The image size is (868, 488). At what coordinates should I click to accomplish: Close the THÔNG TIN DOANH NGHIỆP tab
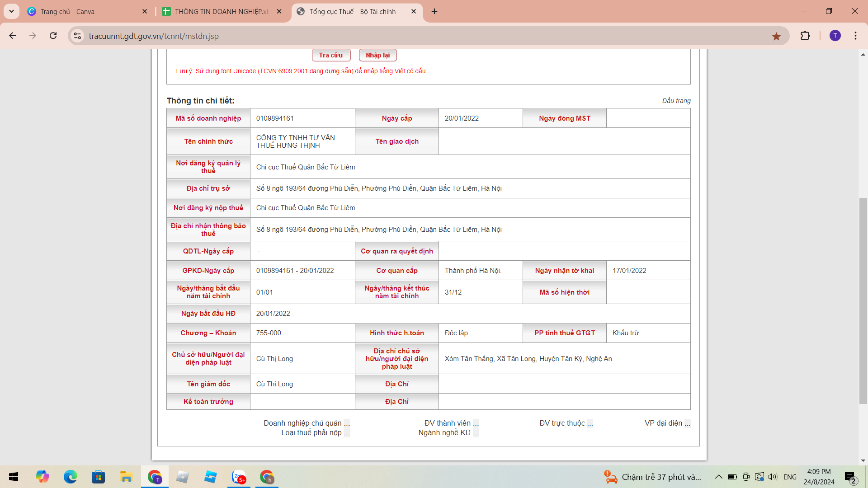point(279,11)
